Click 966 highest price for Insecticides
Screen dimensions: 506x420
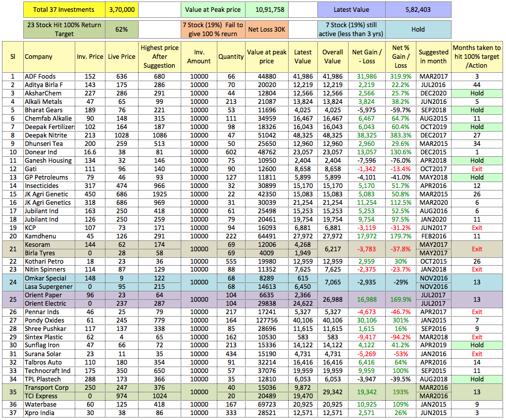coord(159,186)
